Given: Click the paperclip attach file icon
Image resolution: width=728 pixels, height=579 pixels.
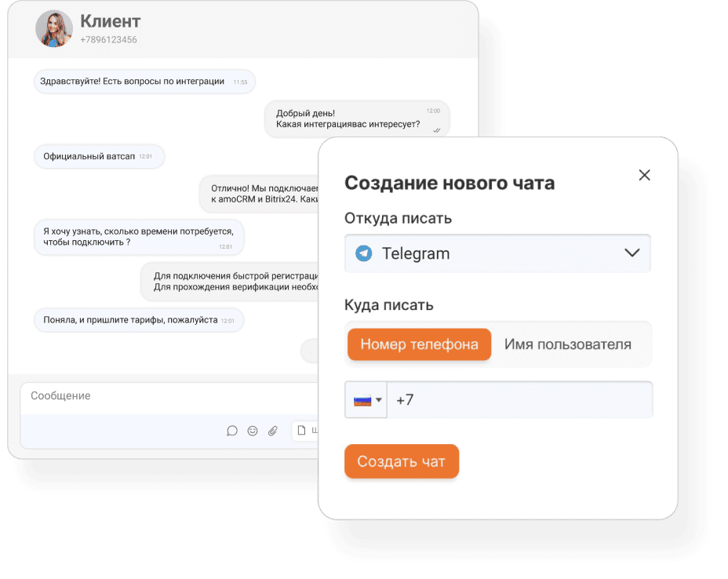Looking at the screenshot, I should point(272,431).
